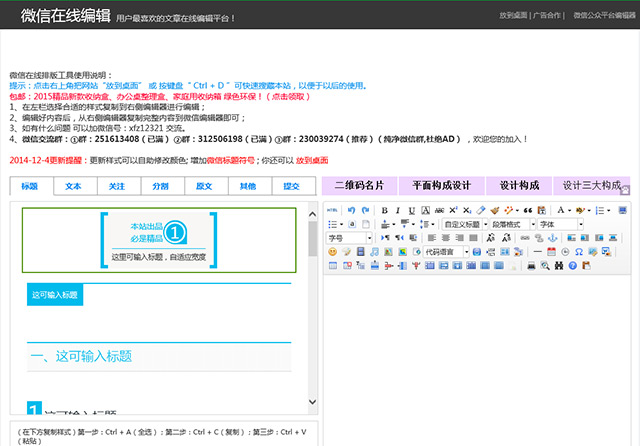Expand the line height options arrow
This screenshot has height=446, width=640.
click(433, 224)
